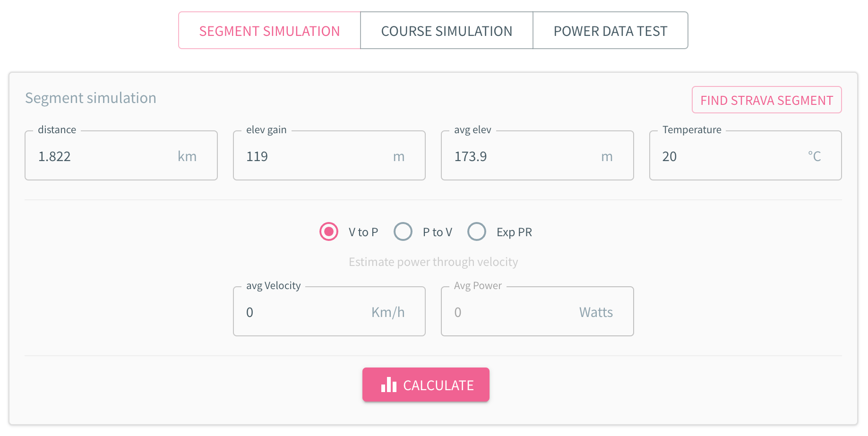Select the avg elev input box
Screen dimensions: 868x436
(x=520, y=156)
